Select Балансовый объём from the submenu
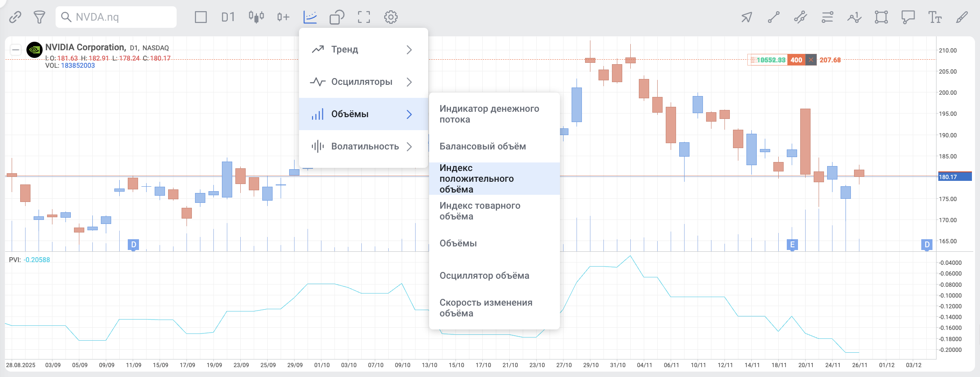This screenshot has width=980, height=377. [494, 146]
